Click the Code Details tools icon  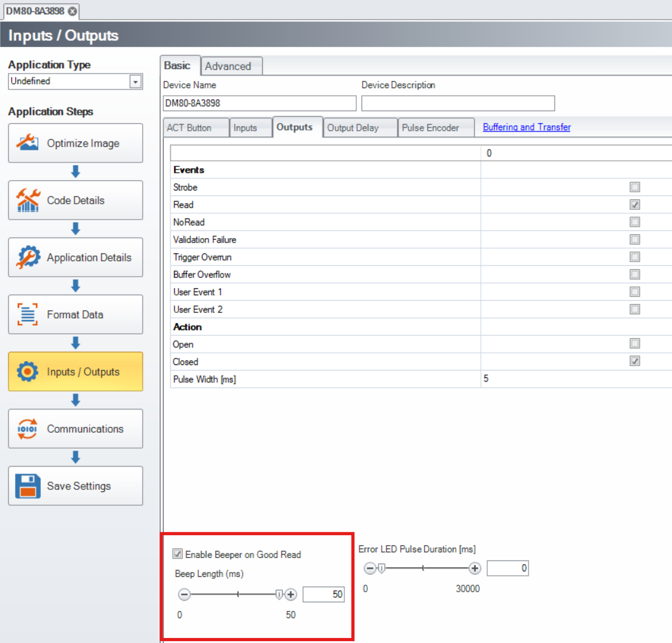point(27,200)
